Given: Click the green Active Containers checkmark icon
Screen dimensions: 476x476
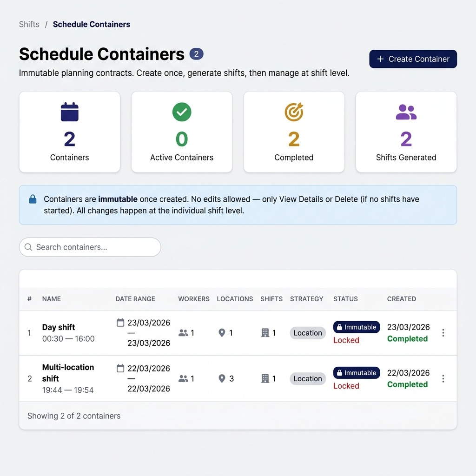Looking at the screenshot, I should click(x=181, y=112).
